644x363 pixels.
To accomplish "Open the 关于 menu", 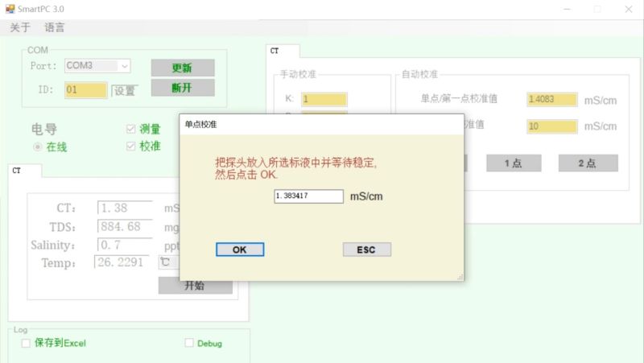I will [20, 27].
